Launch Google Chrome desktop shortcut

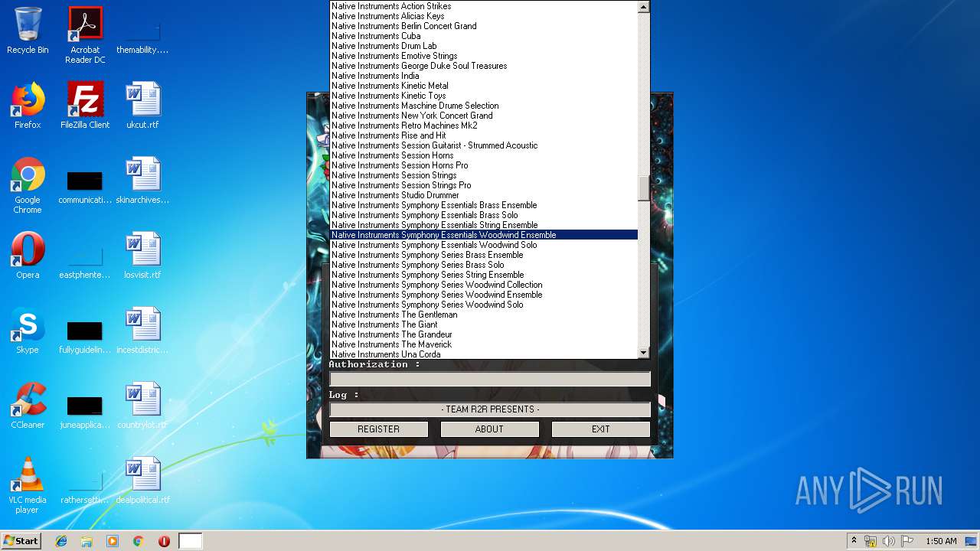point(28,185)
